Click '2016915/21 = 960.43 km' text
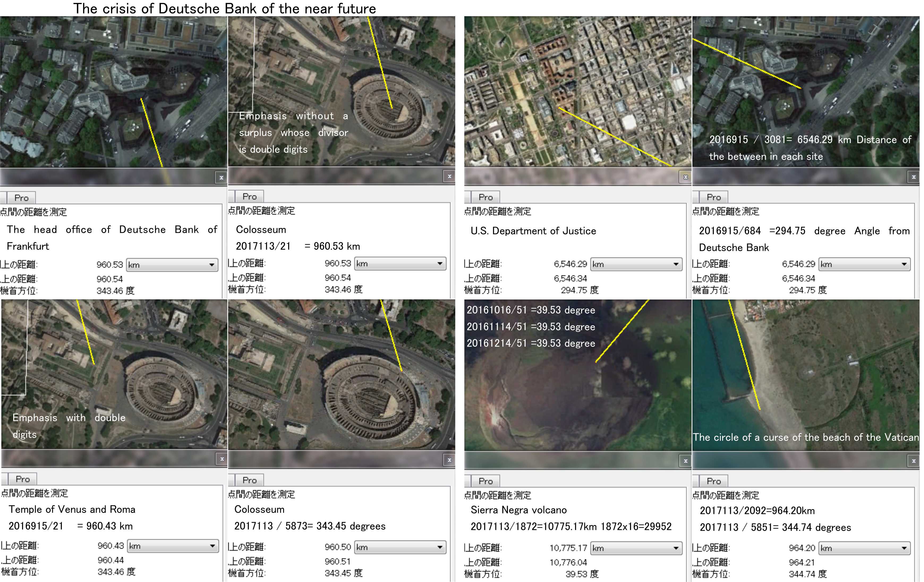 tap(71, 526)
